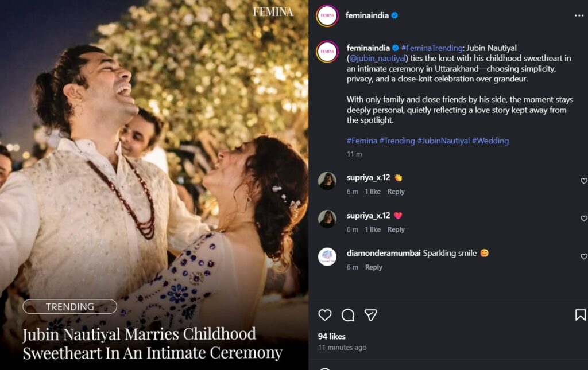Reply to supriya_x.12's clapping comment

[396, 192]
